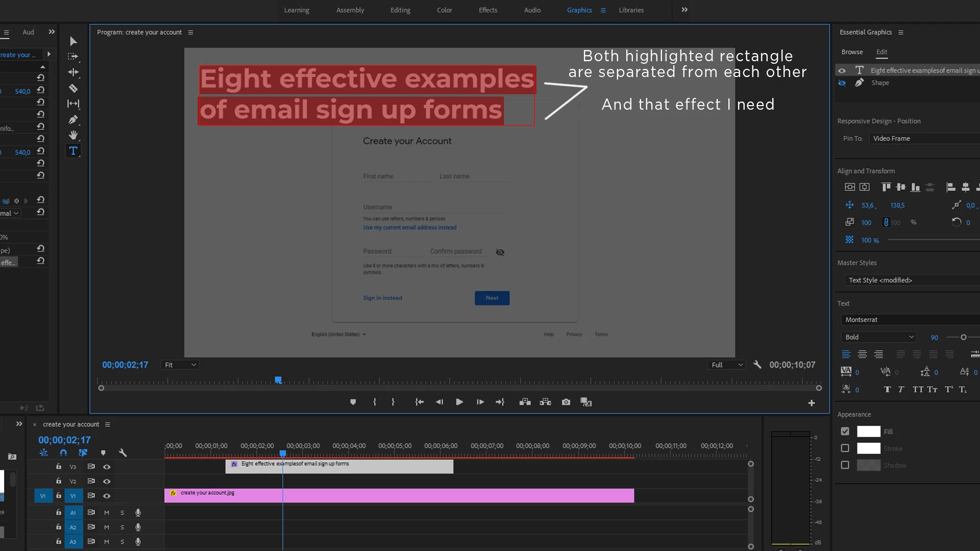Toggle V3 track output eye
This screenshot has height=551, width=980.
[x=107, y=467]
